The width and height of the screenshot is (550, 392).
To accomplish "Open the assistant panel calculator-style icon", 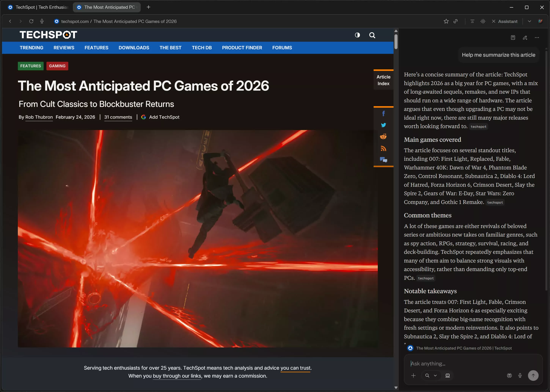I will point(513,38).
